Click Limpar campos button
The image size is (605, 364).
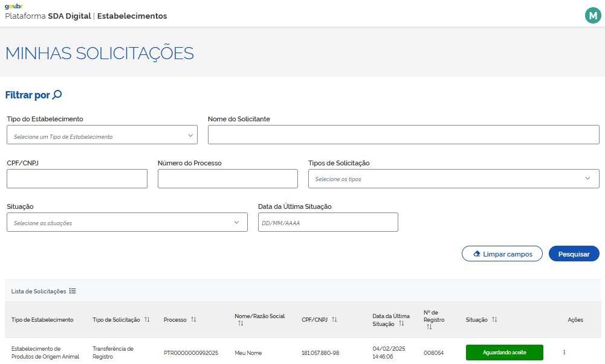coord(502,254)
